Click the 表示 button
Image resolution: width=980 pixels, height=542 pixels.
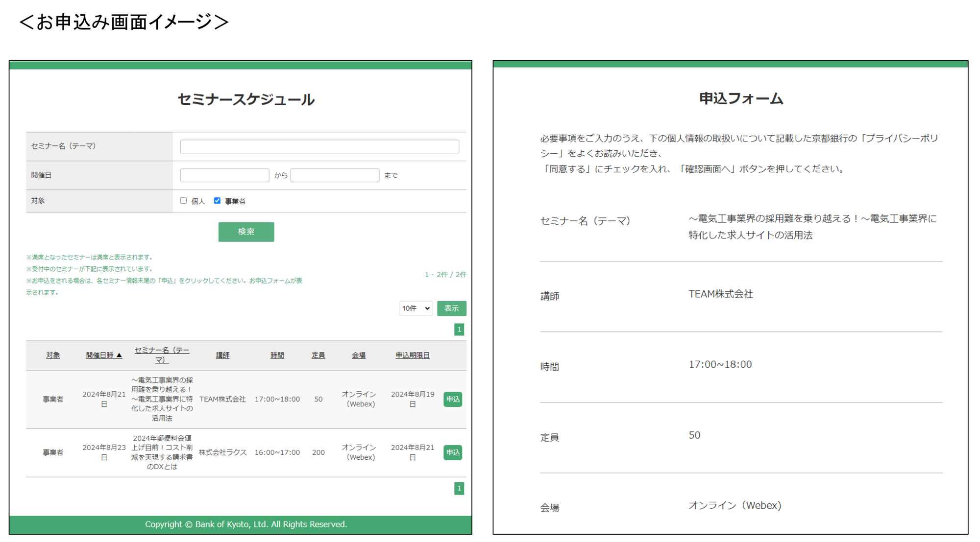tap(451, 308)
